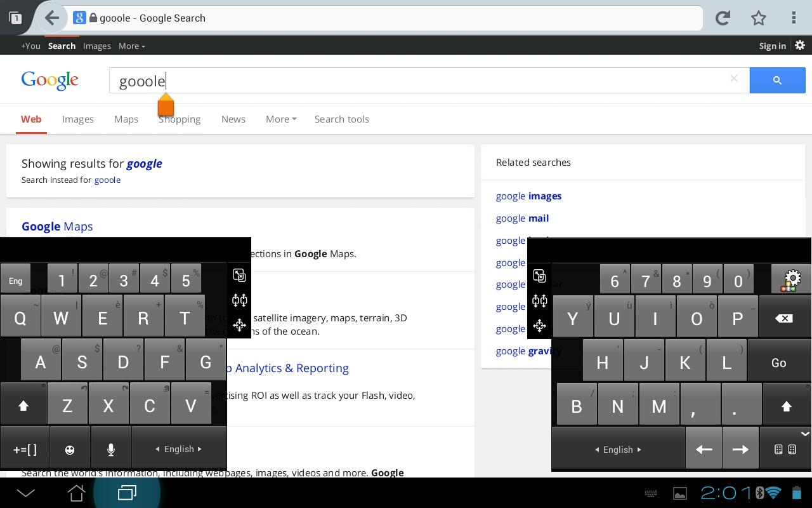Click the blue magnifier search button
The width and height of the screenshot is (812, 508).
coord(777,81)
